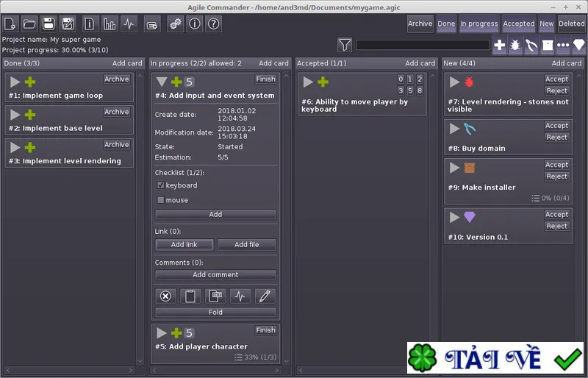Expand card #3 Implement level rendering
Screen dimensions: 588x378
[x=15, y=147]
